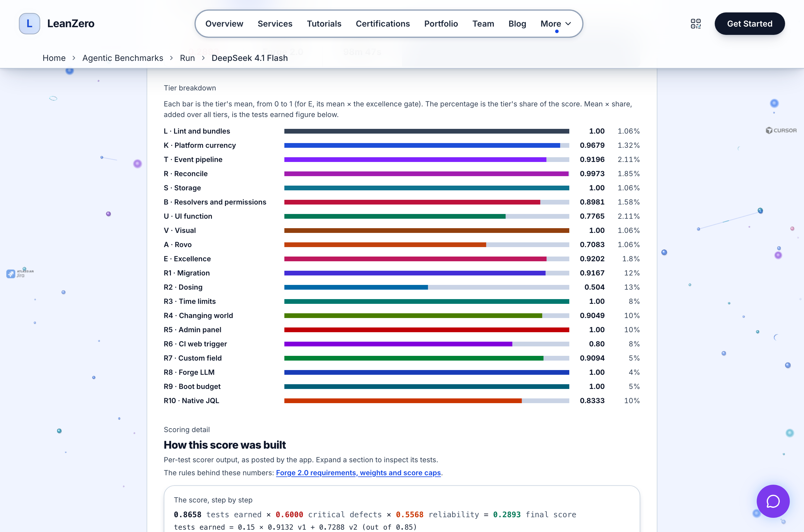This screenshot has width=804, height=532.
Task: Open the QR code scanner icon
Action: point(696,23)
